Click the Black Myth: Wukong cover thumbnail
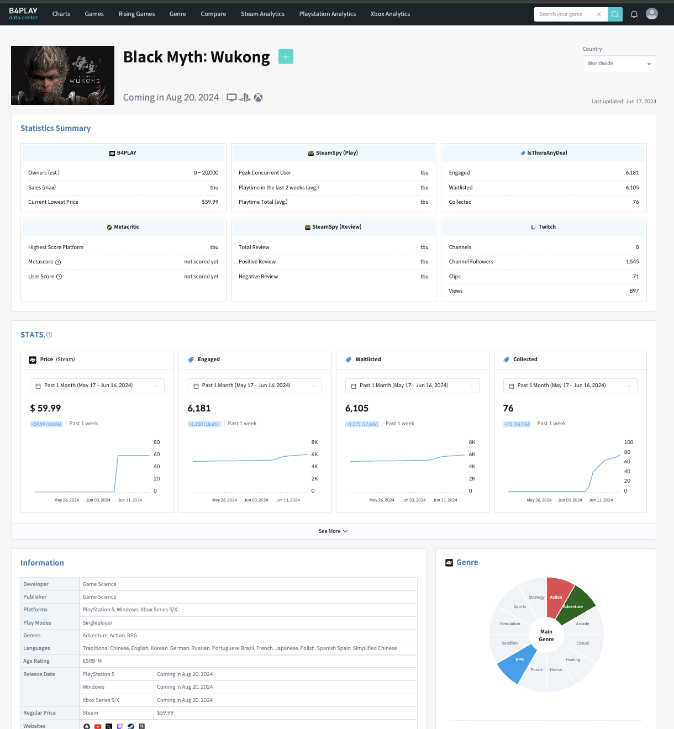 [x=62, y=75]
